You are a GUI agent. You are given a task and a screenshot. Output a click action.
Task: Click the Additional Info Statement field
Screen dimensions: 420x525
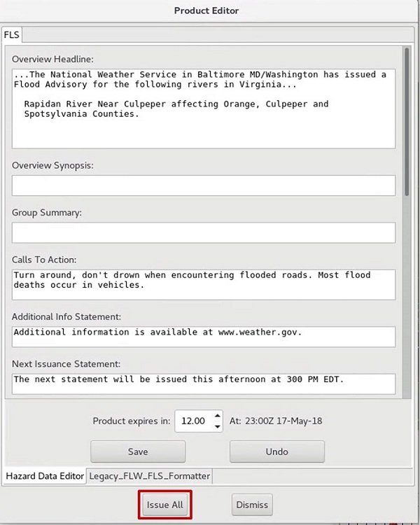coord(204,337)
